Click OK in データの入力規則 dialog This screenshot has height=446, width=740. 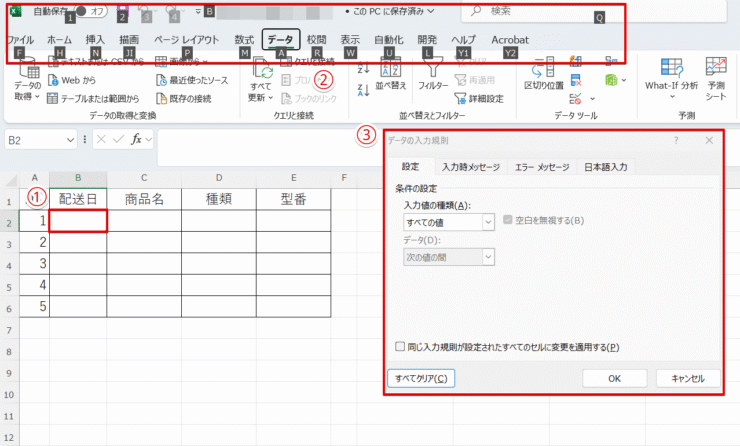click(614, 379)
